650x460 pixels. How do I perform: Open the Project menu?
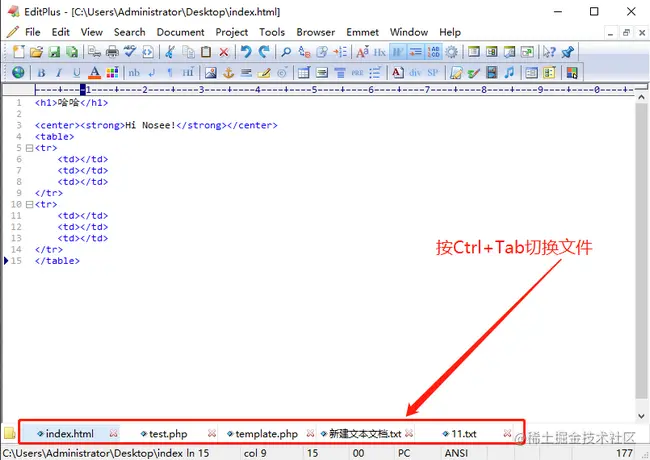(231, 32)
